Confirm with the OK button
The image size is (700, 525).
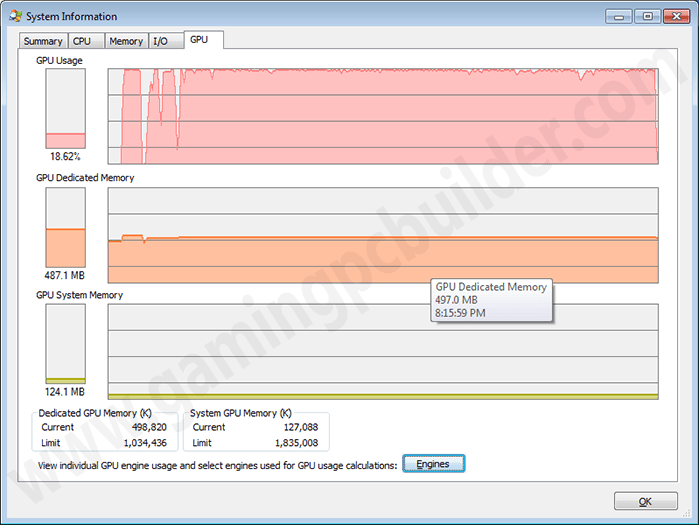point(646,501)
